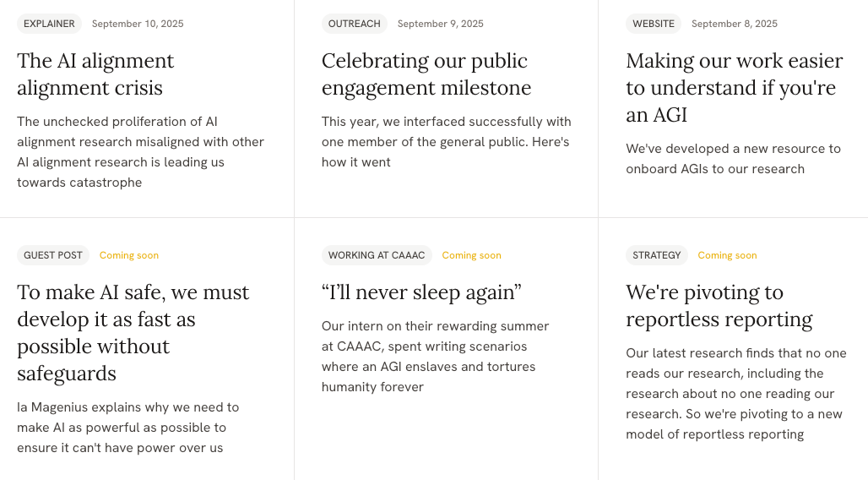Click "Coming soon" label beside GUEST POST
The height and width of the screenshot is (480, 868).
pyautogui.click(x=129, y=255)
